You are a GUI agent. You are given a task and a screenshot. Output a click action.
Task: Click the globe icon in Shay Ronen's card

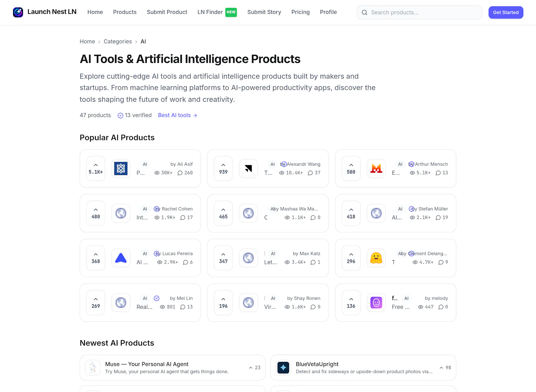[x=248, y=303]
